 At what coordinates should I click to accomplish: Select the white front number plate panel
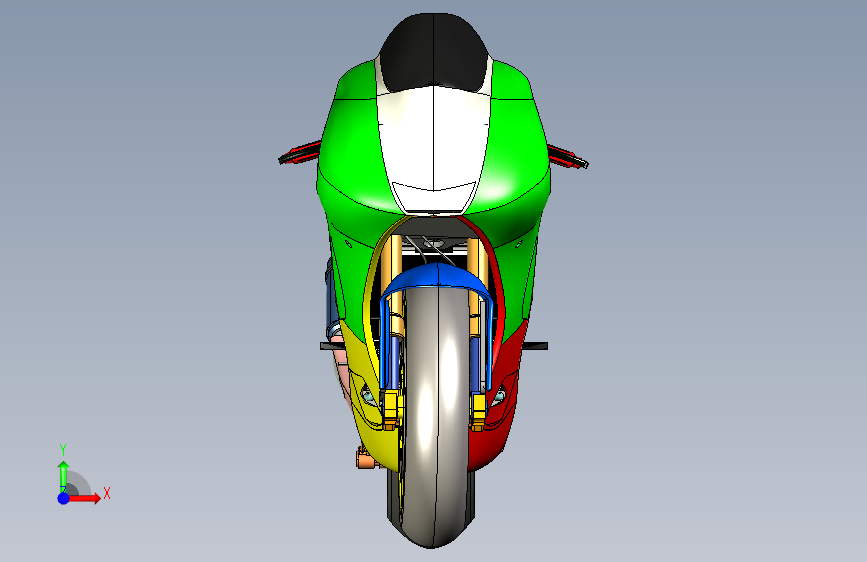(434, 149)
